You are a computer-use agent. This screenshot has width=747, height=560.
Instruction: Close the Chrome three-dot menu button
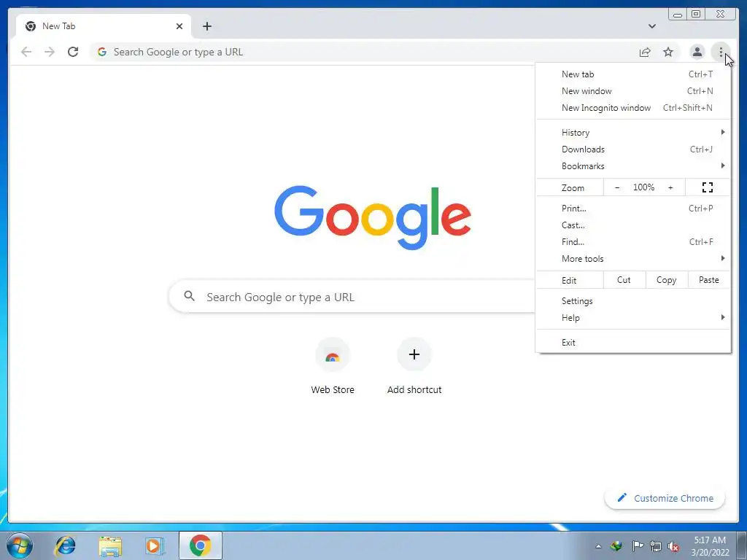[x=720, y=52]
